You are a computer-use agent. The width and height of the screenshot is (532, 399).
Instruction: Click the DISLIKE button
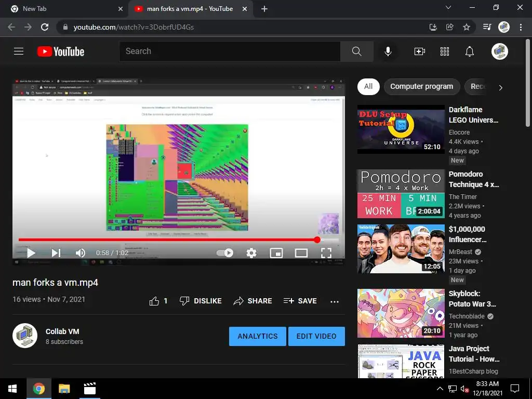click(201, 301)
